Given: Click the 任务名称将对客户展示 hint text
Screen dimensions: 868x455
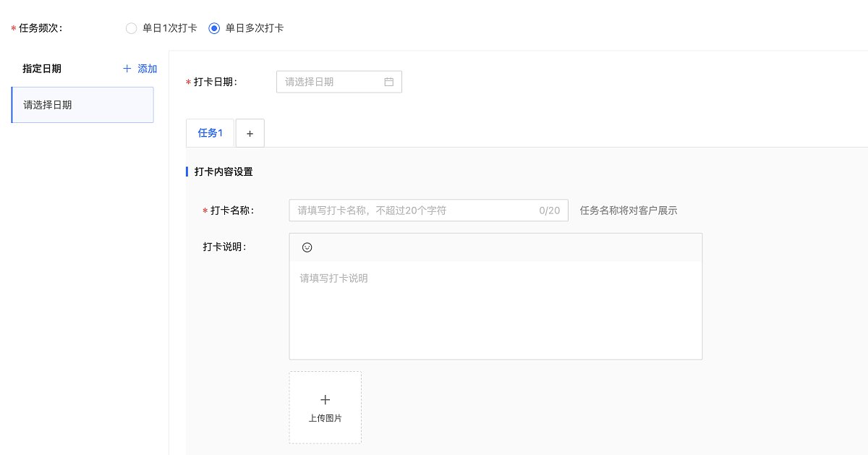Looking at the screenshot, I should coord(629,211).
